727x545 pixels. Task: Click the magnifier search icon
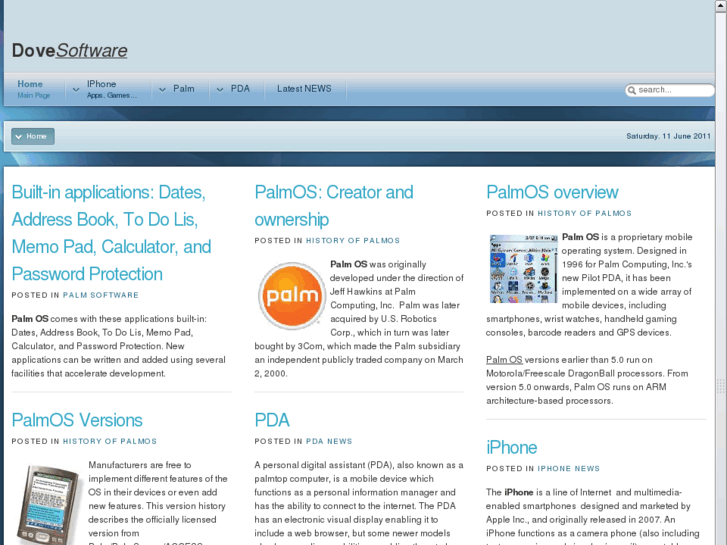pos(631,90)
